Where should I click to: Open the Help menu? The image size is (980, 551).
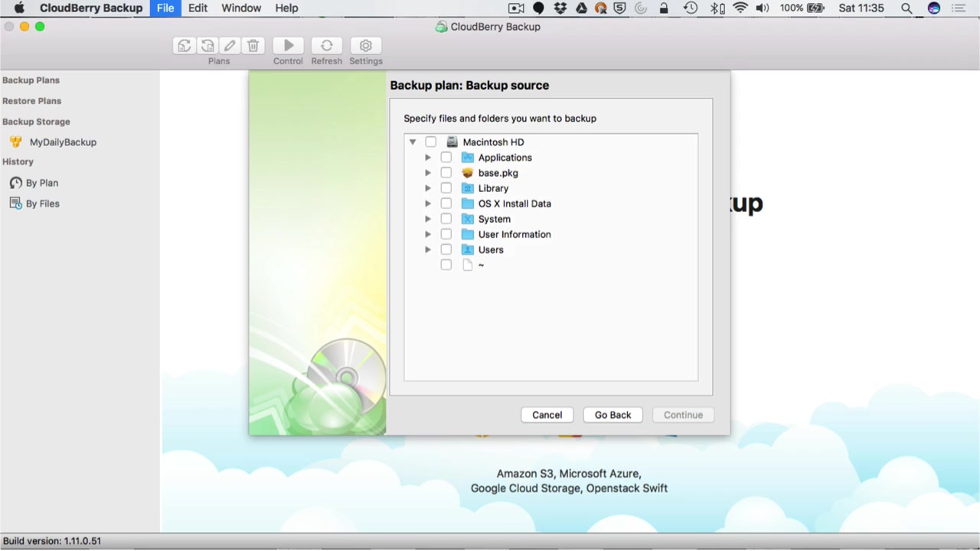[286, 8]
